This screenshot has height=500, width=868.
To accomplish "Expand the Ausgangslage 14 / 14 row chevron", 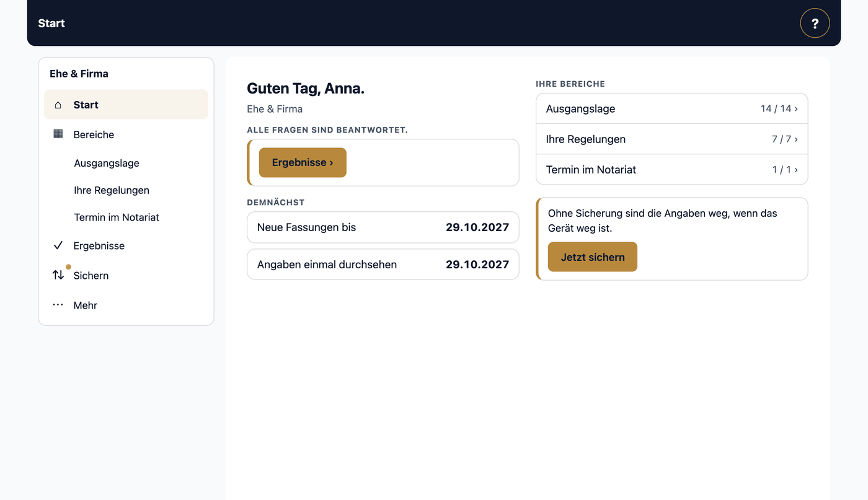I will [x=796, y=108].
